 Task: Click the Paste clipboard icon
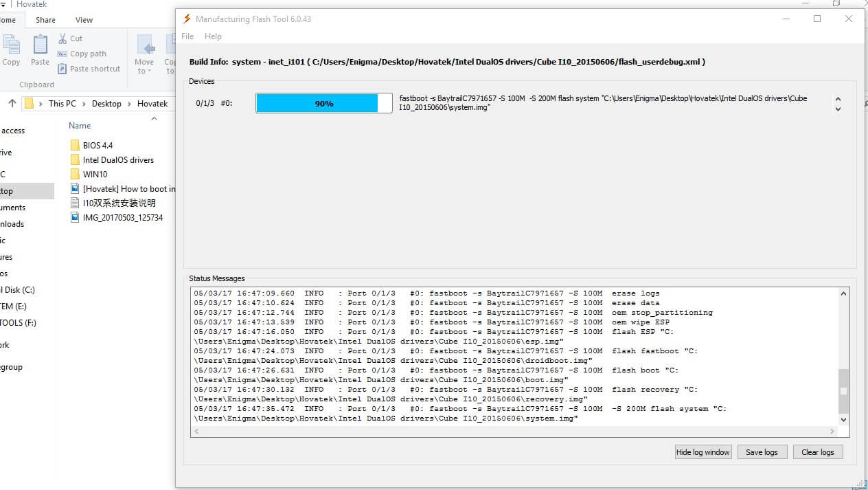[40, 45]
